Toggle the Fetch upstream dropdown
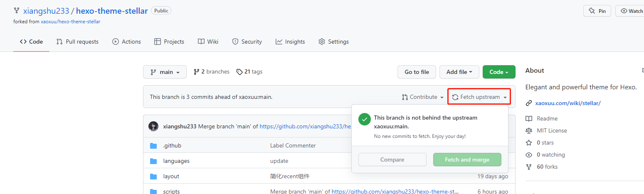 (x=479, y=97)
